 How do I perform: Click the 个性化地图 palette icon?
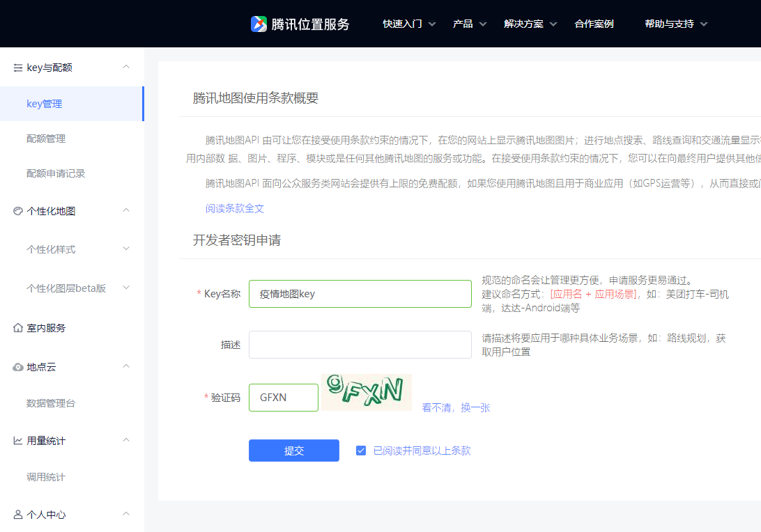[x=18, y=211]
